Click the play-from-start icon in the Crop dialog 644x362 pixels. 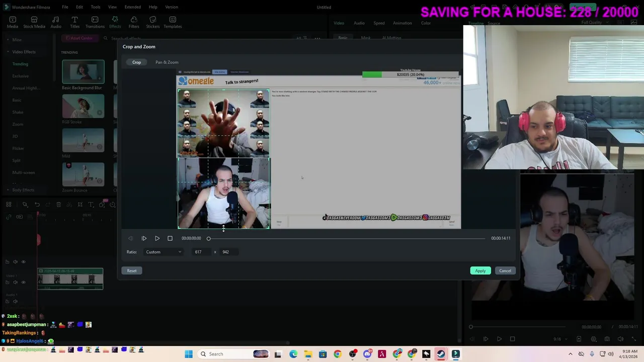144,238
